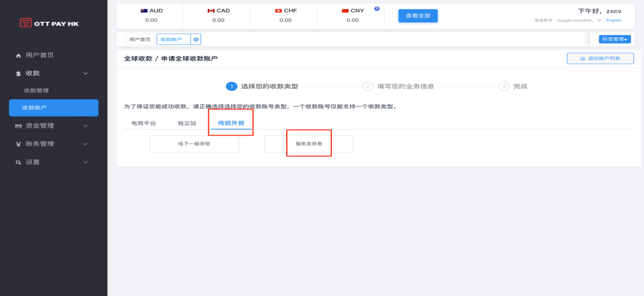This screenshot has width=644, height=296.
Task: Switch language to English
Action: pyautogui.click(x=614, y=21)
